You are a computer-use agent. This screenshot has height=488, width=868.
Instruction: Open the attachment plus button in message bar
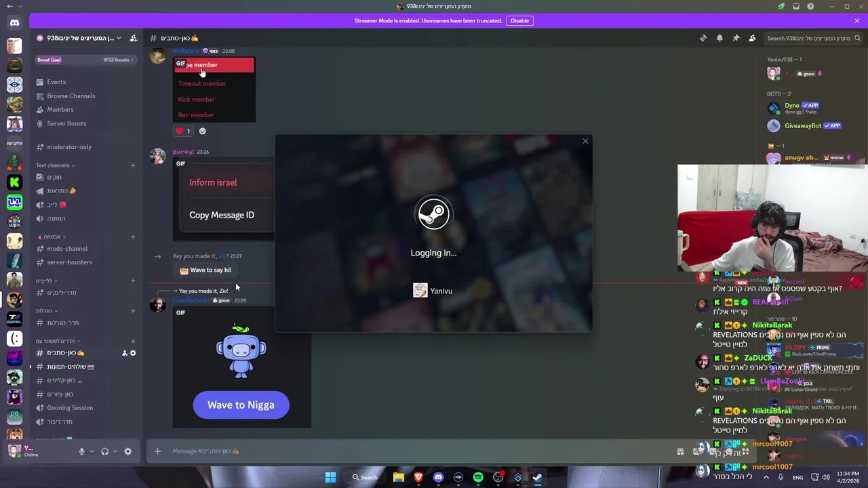[157, 451]
